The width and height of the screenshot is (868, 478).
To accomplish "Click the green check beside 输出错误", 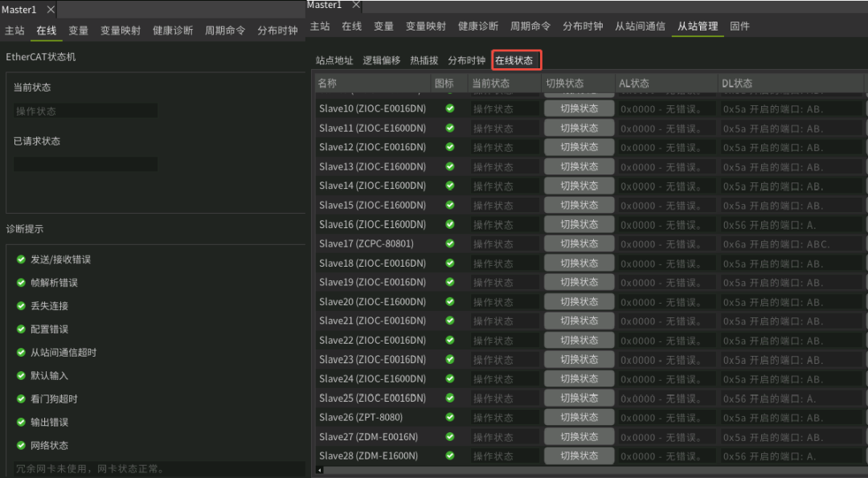I will [21, 422].
